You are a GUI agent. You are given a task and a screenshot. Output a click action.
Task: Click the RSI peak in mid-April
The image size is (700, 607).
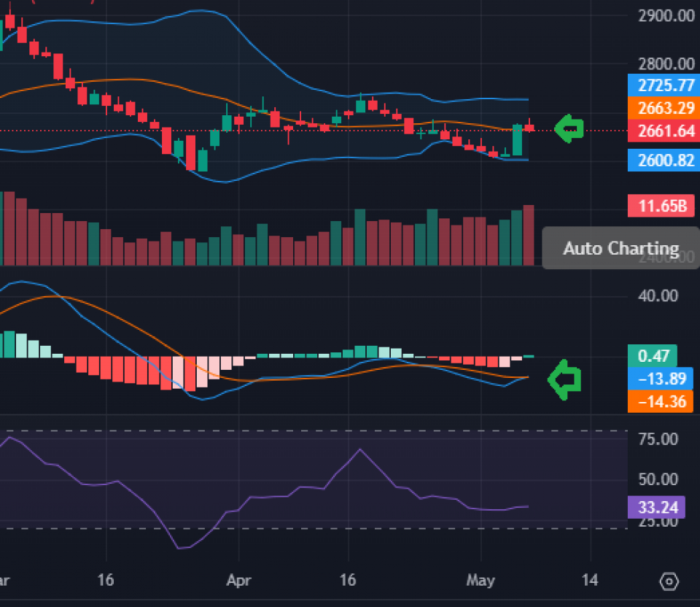point(359,449)
